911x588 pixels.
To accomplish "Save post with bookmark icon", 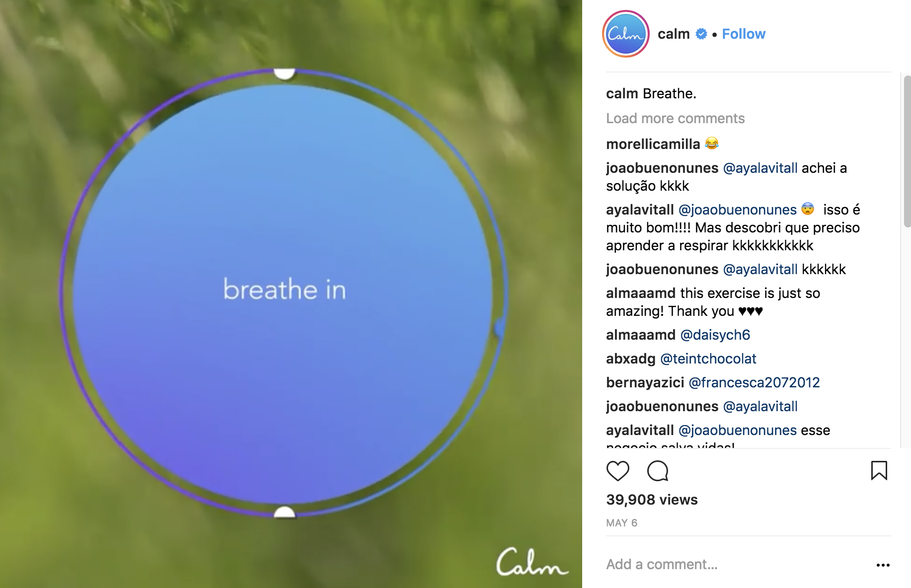I will (x=879, y=470).
